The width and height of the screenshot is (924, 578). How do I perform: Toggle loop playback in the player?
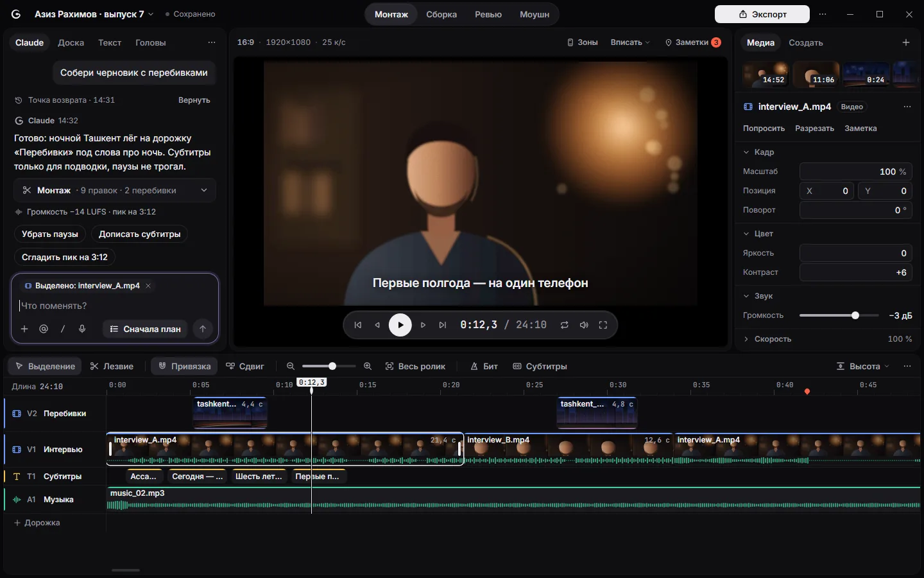(565, 325)
